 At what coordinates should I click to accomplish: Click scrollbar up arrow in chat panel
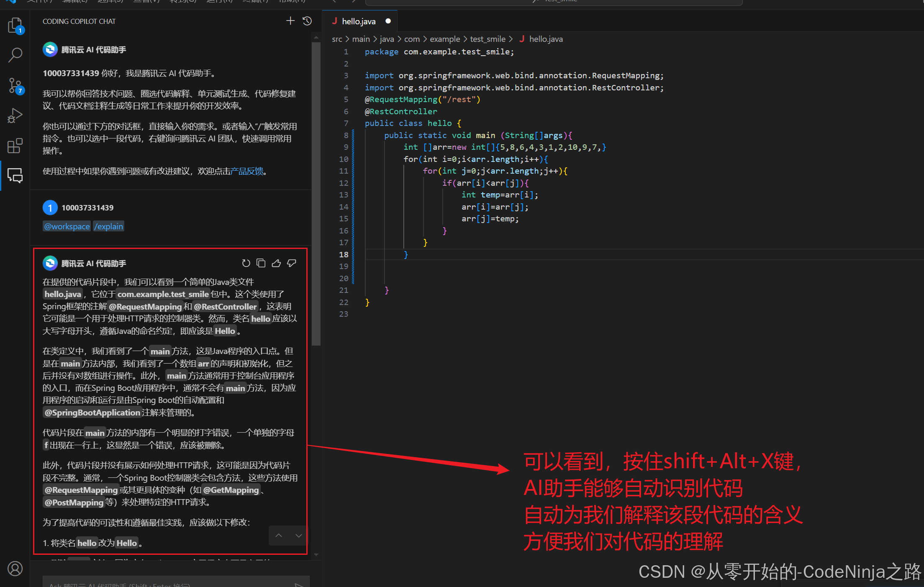click(316, 38)
